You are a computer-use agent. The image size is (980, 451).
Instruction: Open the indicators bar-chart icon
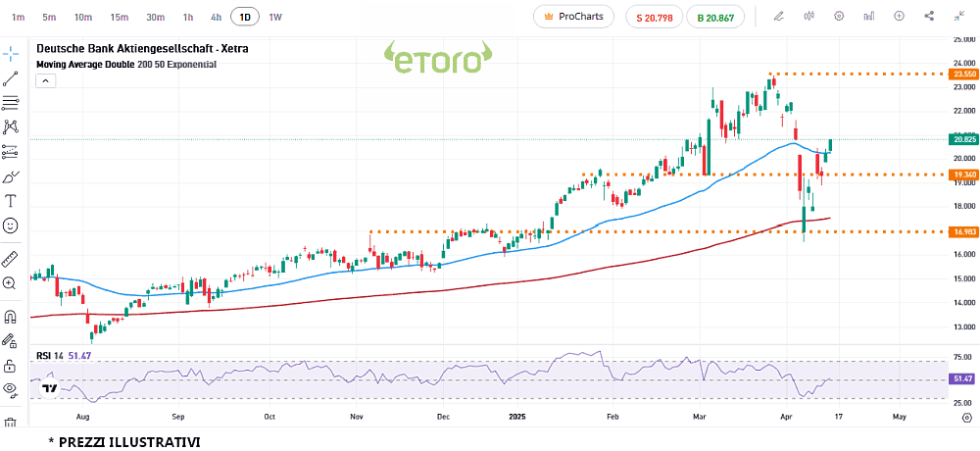tap(869, 17)
